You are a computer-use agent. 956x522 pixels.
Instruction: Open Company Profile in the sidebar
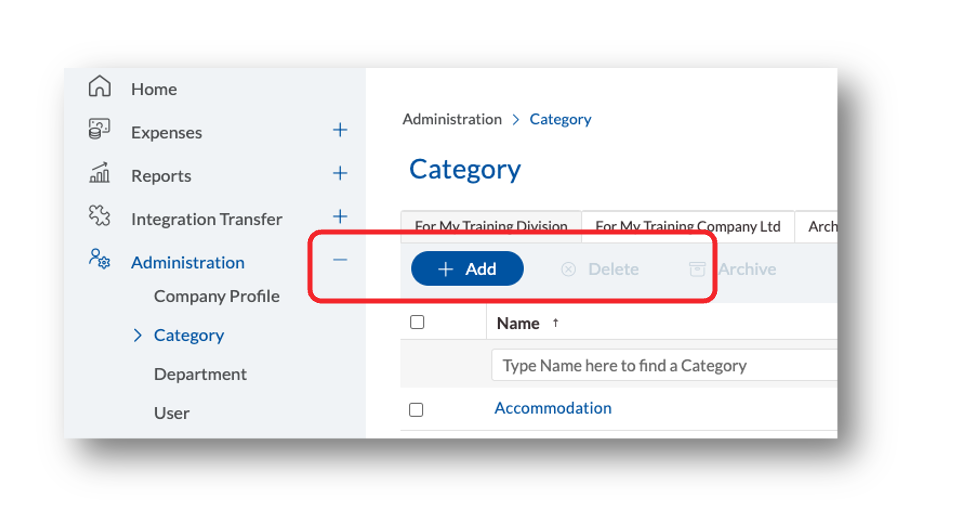tap(216, 296)
